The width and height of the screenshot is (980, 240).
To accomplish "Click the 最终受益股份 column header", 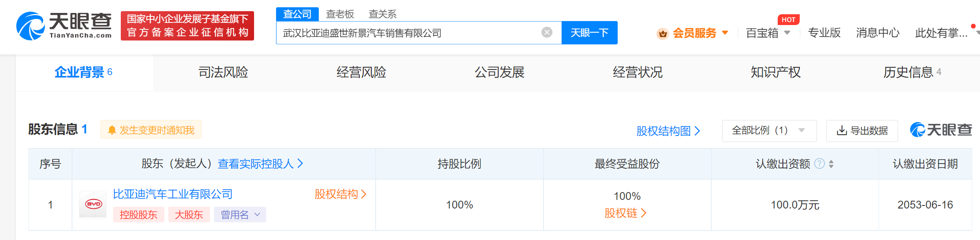I will coord(627,164).
